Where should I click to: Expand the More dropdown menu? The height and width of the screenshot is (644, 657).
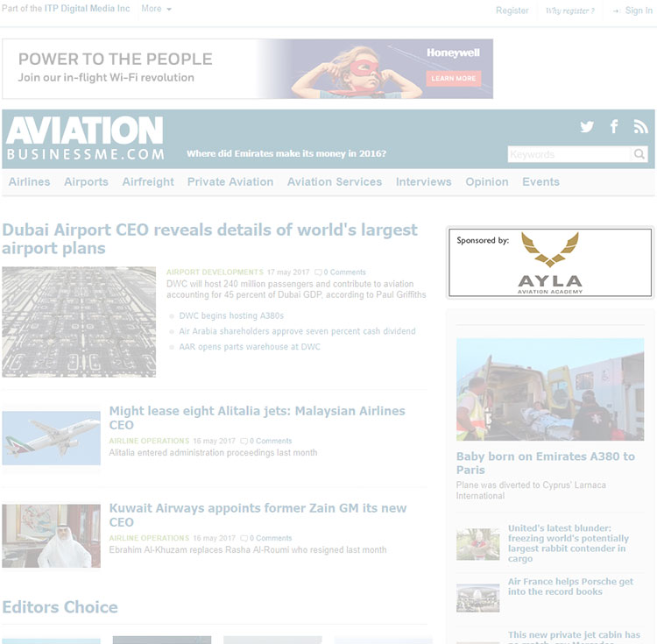(x=156, y=9)
